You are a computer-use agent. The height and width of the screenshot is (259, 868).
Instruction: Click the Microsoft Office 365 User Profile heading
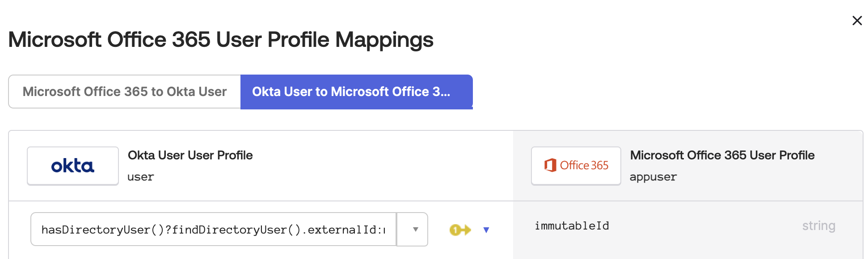[722, 155]
